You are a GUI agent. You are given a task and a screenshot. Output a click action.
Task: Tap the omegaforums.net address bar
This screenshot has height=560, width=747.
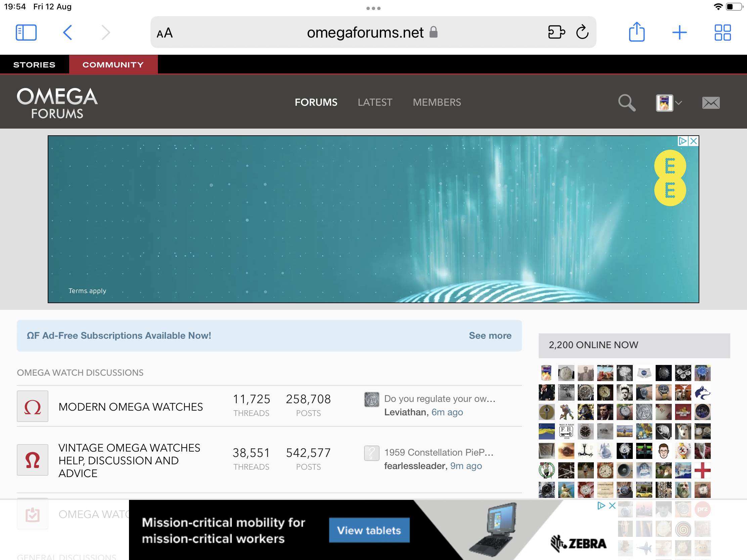(x=365, y=33)
